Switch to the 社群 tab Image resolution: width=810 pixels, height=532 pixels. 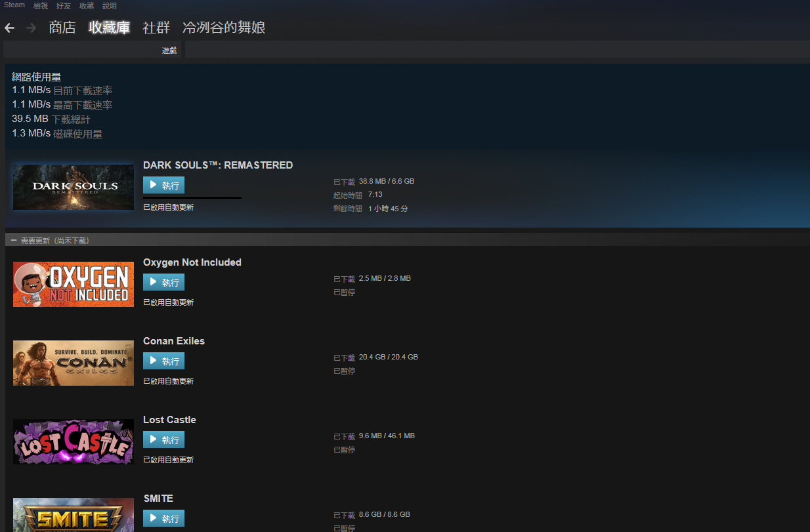pos(156,28)
